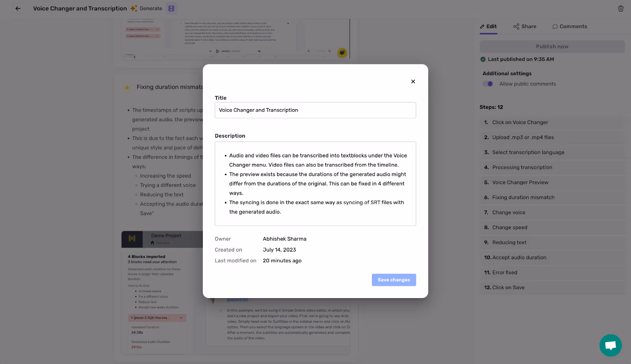631x364 pixels.
Task: Select step 1 Click on Voice Changer
Action: (x=552, y=122)
